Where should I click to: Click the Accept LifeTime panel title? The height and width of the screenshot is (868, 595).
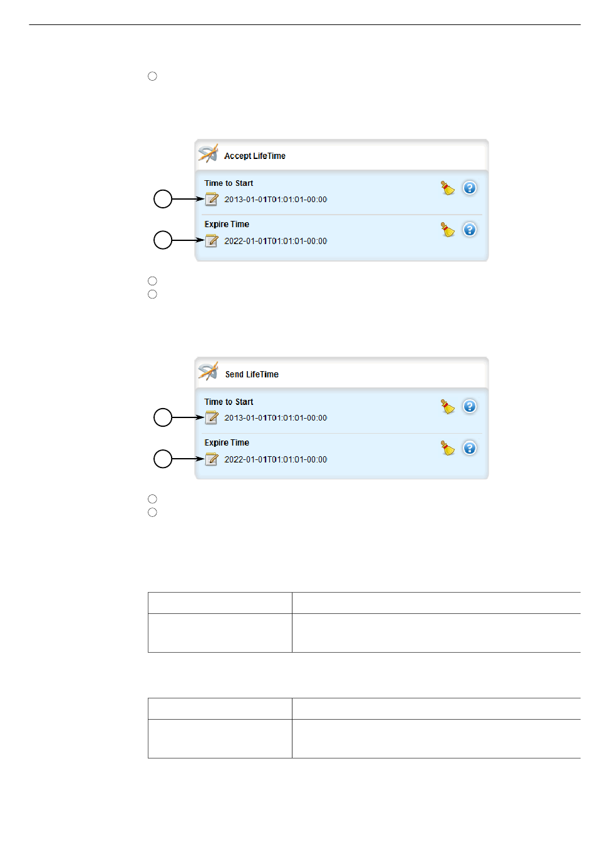[255, 156]
